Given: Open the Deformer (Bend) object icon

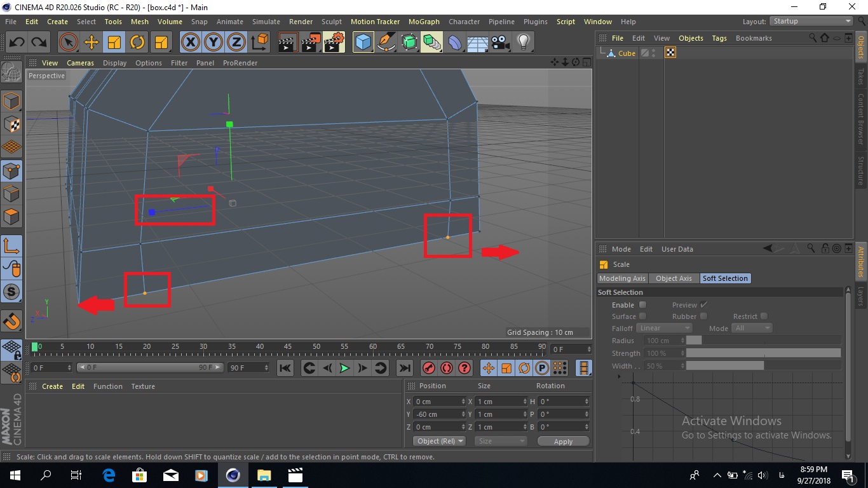Looking at the screenshot, I should pos(455,43).
